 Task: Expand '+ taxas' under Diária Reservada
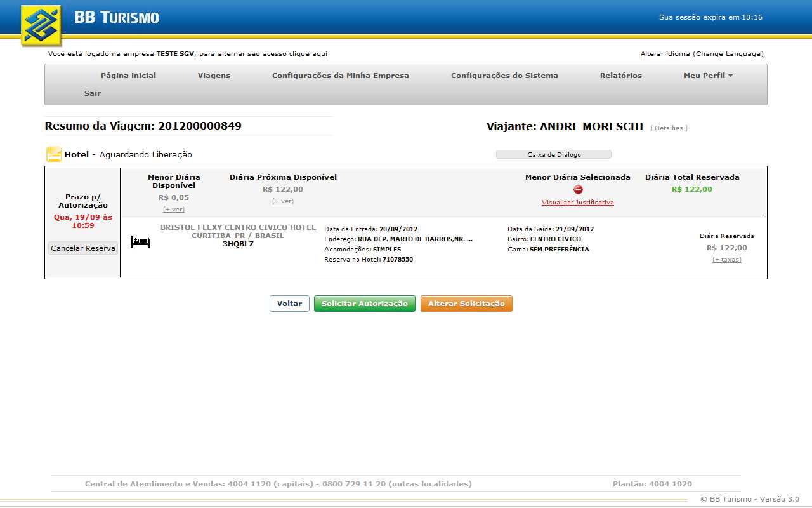727,259
